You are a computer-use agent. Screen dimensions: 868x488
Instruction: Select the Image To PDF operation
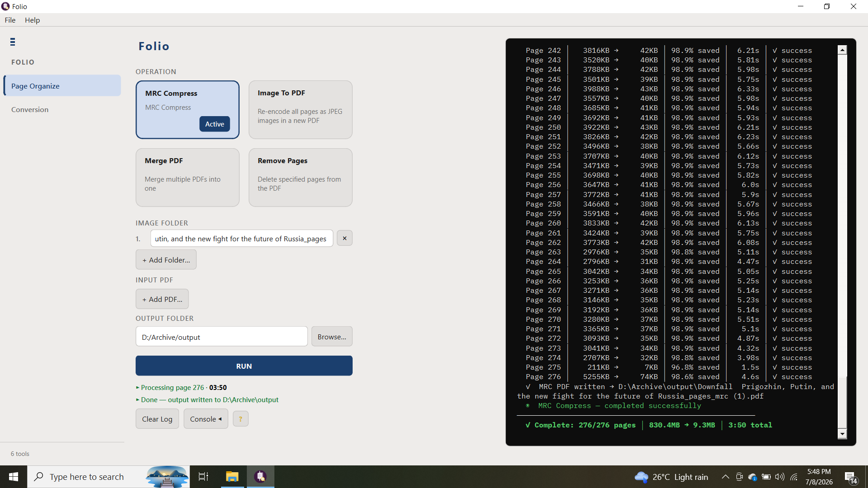(300, 110)
